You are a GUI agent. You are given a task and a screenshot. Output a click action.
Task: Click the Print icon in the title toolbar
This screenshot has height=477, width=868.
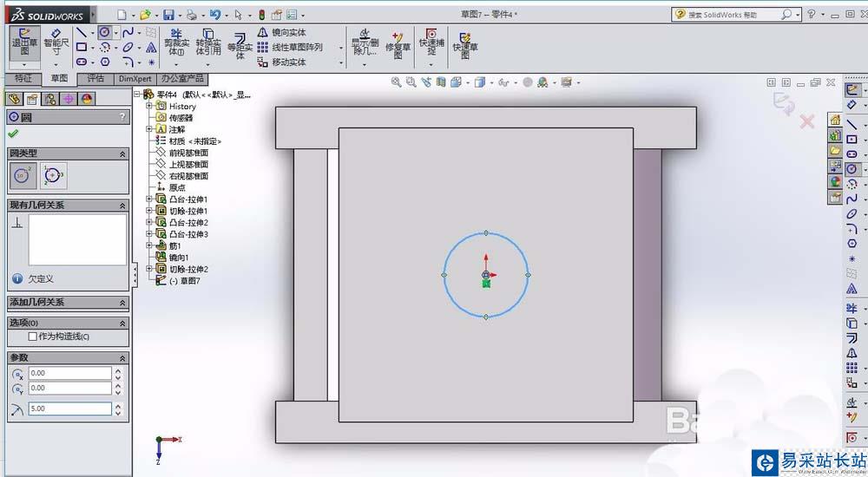point(192,15)
